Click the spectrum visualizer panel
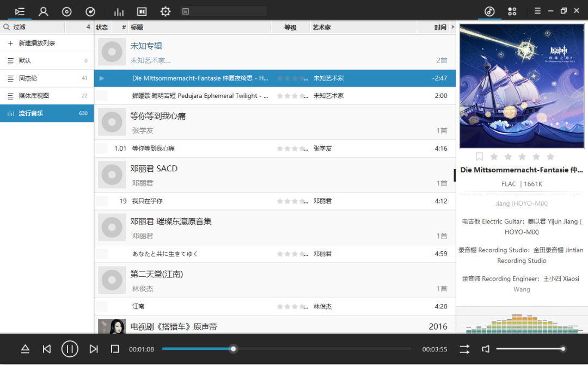The image size is (588, 365). [x=522, y=320]
